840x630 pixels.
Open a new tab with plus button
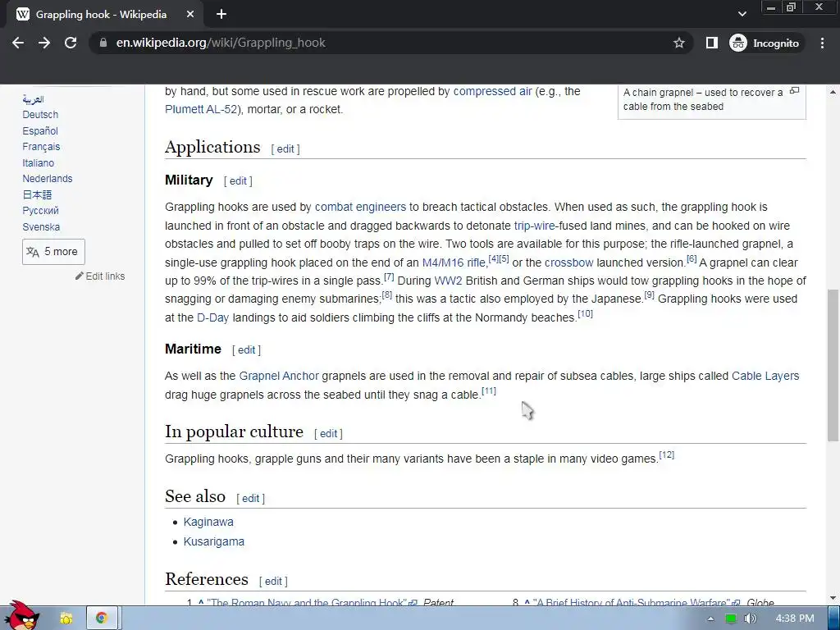[x=221, y=15]
